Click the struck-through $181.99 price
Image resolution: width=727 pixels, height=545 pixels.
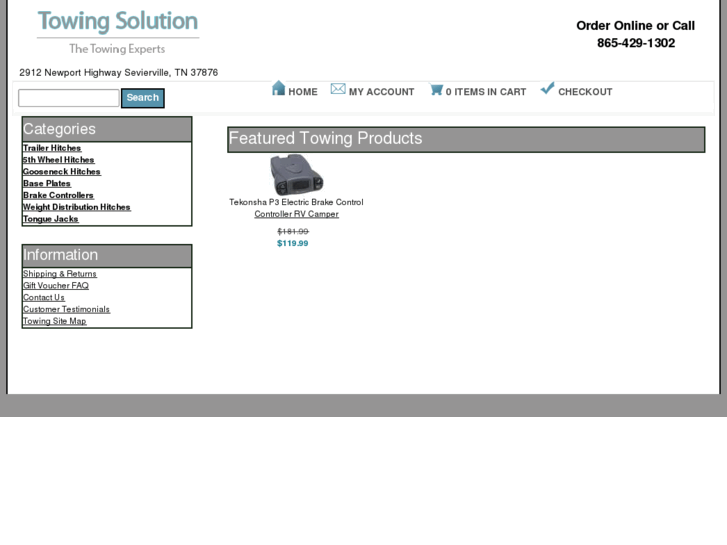pyautogui.click(x=293, y=231)
